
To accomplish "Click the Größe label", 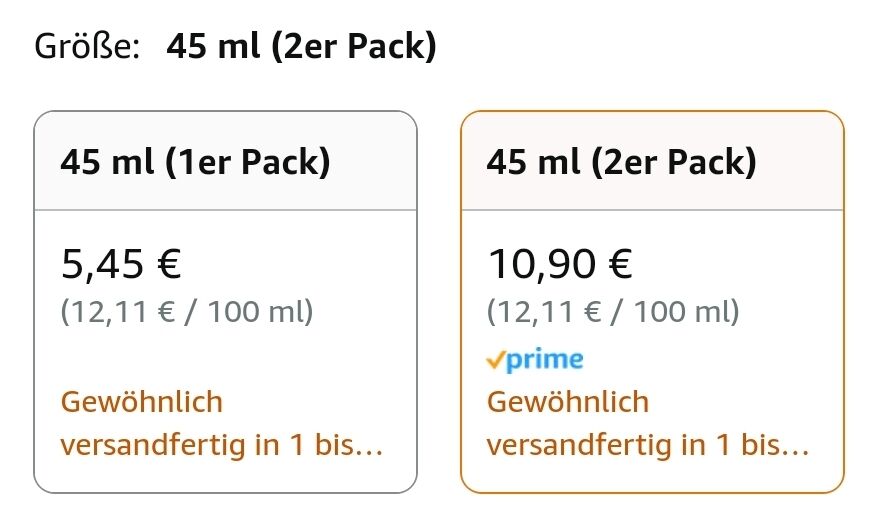I will tap(87, 46).
